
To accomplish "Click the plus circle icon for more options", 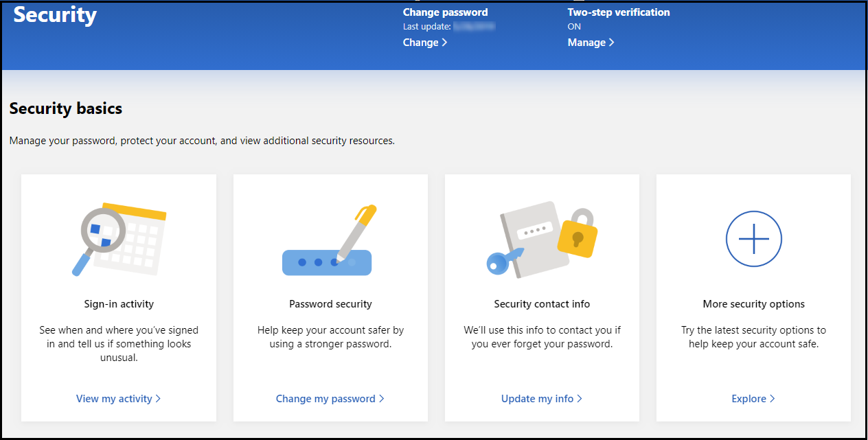I will point(753,240).
